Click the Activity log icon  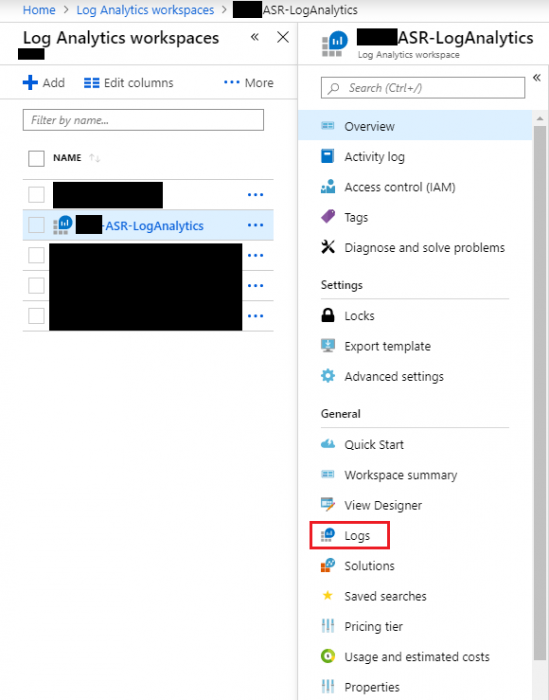328,156
